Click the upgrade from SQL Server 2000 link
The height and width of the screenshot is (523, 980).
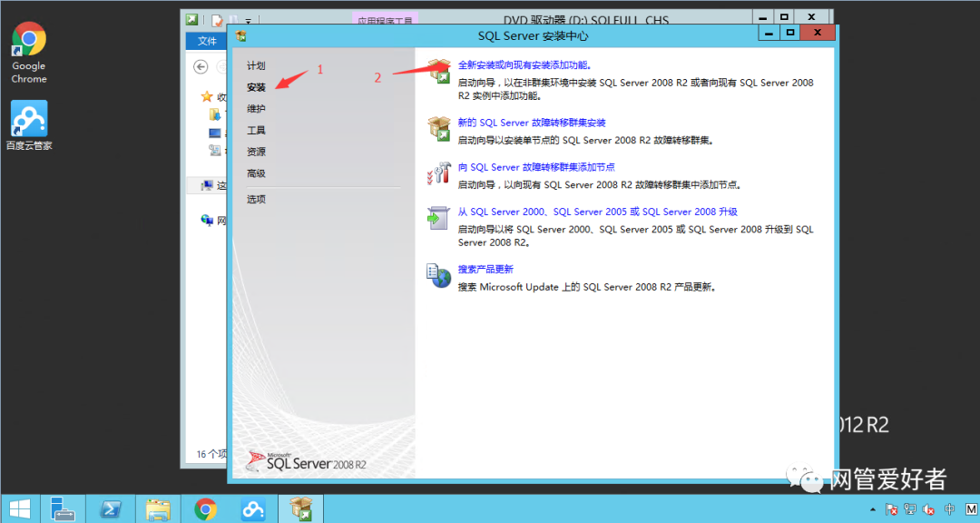(597, 212)
